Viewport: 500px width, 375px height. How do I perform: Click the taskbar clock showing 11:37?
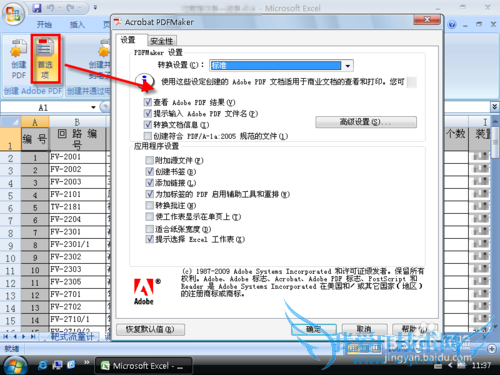tap(481, 366)
